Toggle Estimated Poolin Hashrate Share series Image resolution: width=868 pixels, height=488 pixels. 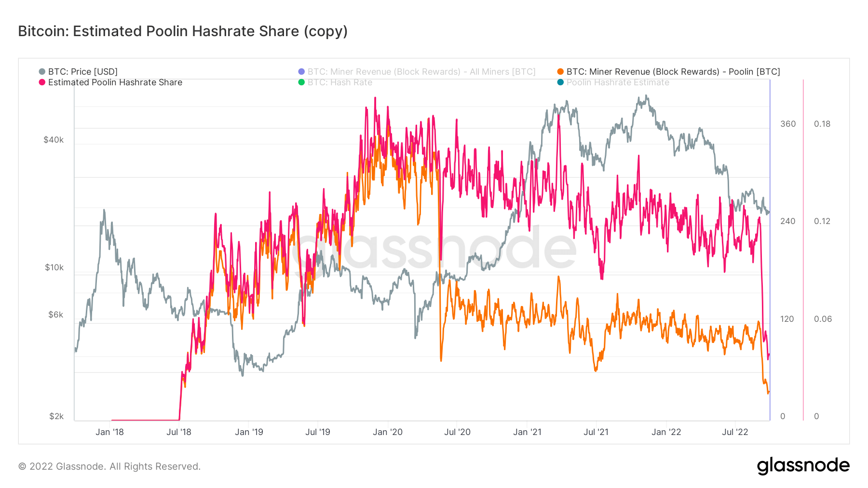click(110, 82)
